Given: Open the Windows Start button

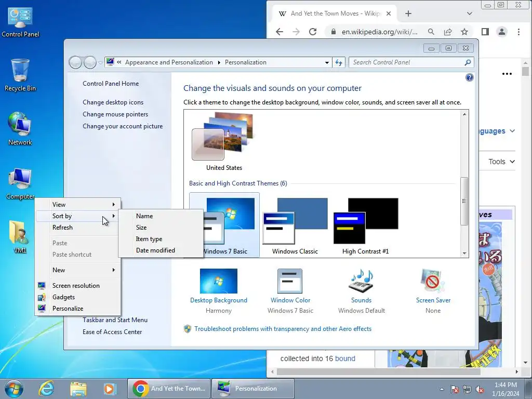Looking at the screenshot, I should [x=14, y=389].
